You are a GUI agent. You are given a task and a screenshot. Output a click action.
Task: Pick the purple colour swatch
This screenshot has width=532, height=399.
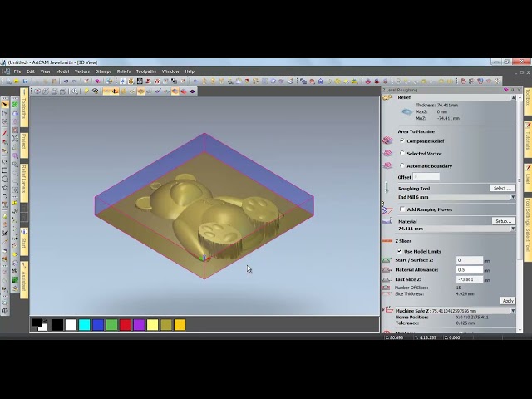[x=139, y=325]
